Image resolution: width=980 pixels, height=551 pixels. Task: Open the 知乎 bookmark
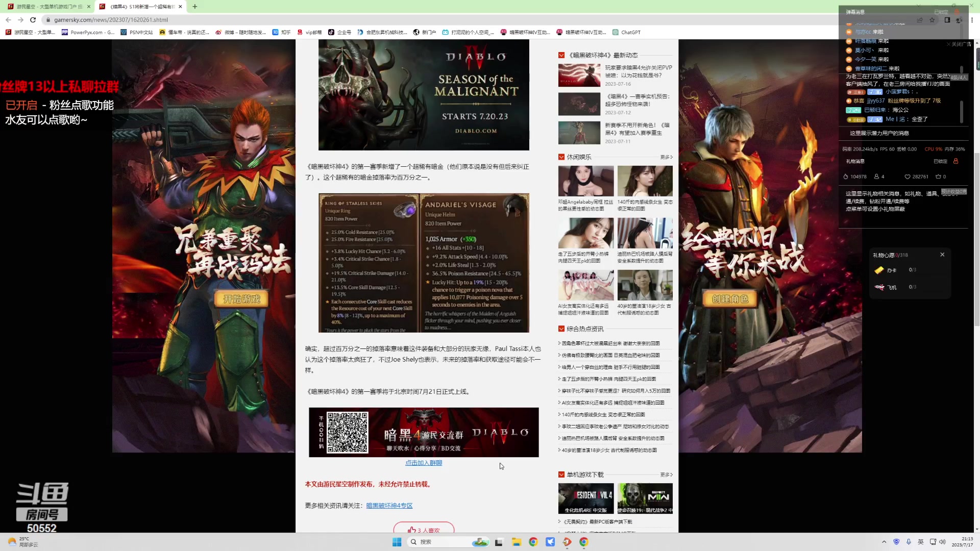(281, 32)
